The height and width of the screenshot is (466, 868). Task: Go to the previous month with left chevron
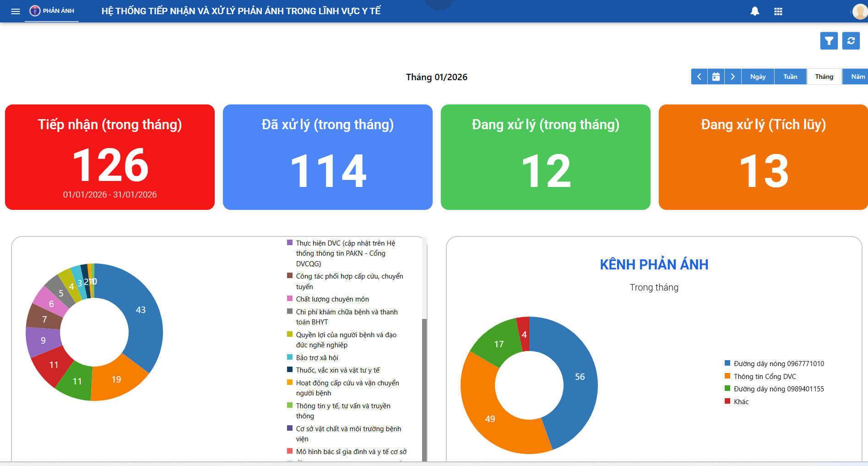699,77
